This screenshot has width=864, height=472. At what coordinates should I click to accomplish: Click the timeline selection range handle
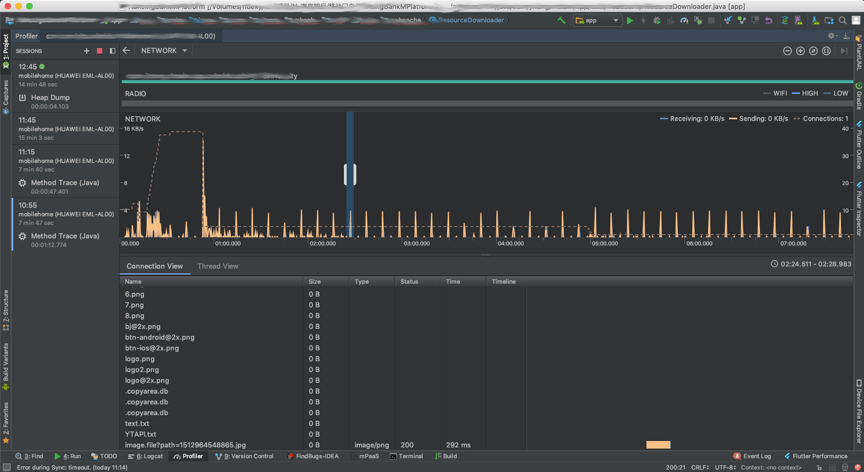tap(350, 174)
